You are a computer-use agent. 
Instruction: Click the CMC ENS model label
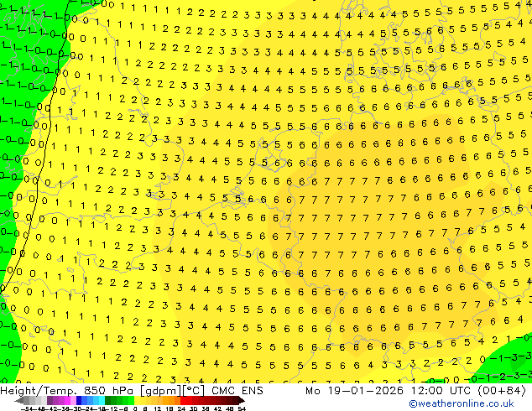(x=237, y=391)
